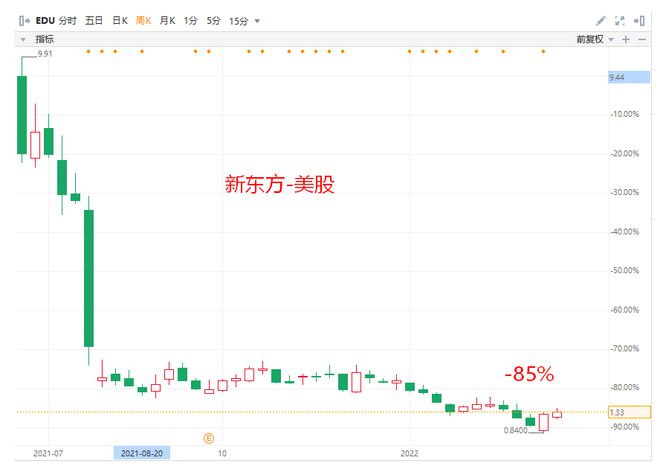The image size is (660, 469).
Task: Expand the chart to fullscreen
Action: (620, 21)
